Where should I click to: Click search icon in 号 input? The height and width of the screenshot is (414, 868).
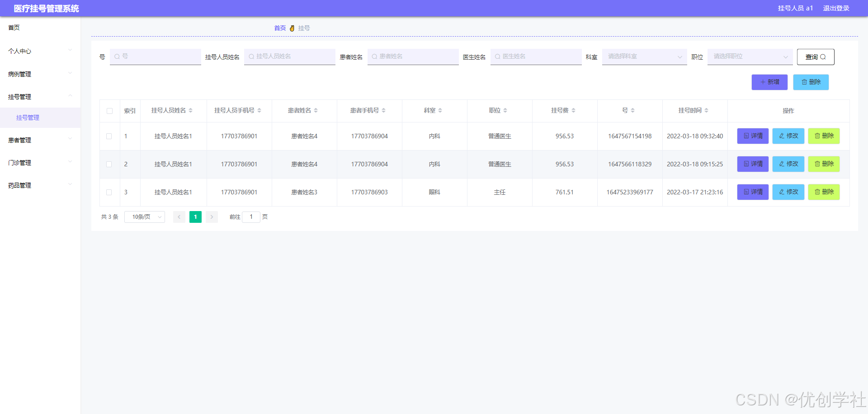(x=117, y=56)
